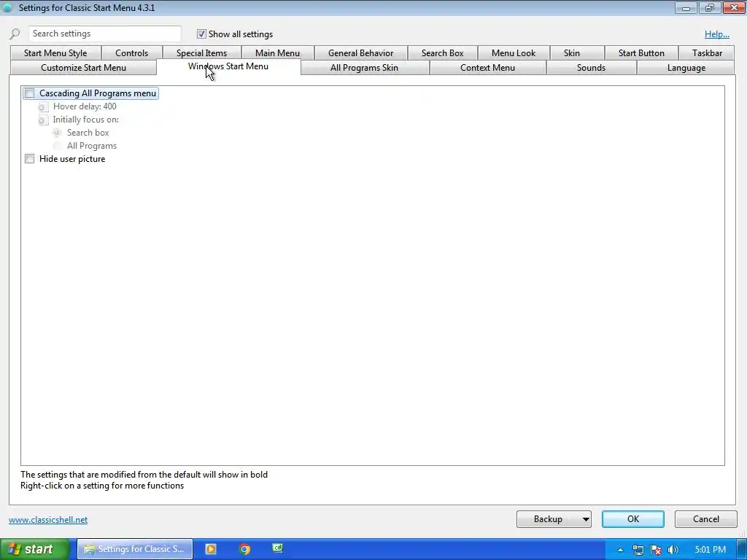Click the volume speaker tray icon
The height and width of the screenshot is (560, 747).
pyautogui.click(x=673, y=550)
